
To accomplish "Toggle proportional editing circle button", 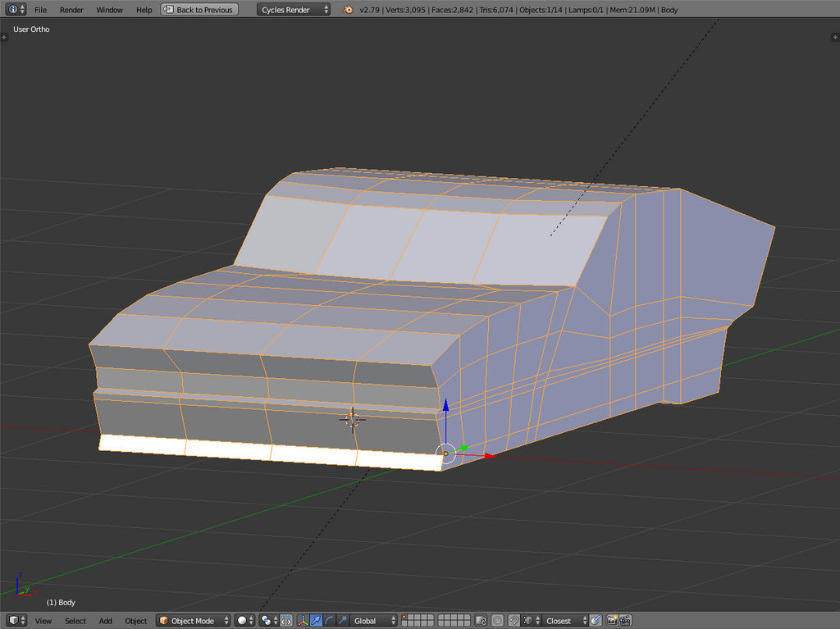I will click(x=498, y=621).
